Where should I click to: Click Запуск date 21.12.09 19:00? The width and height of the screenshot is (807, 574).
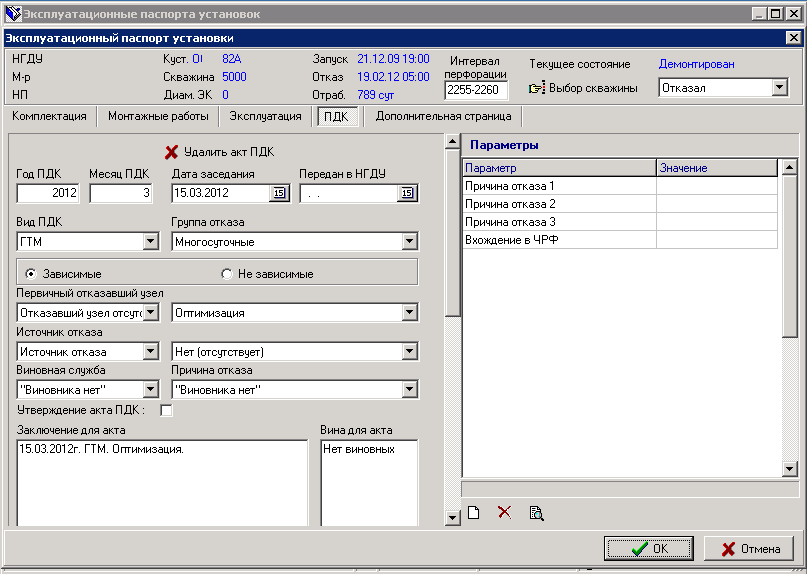point(393,59)
